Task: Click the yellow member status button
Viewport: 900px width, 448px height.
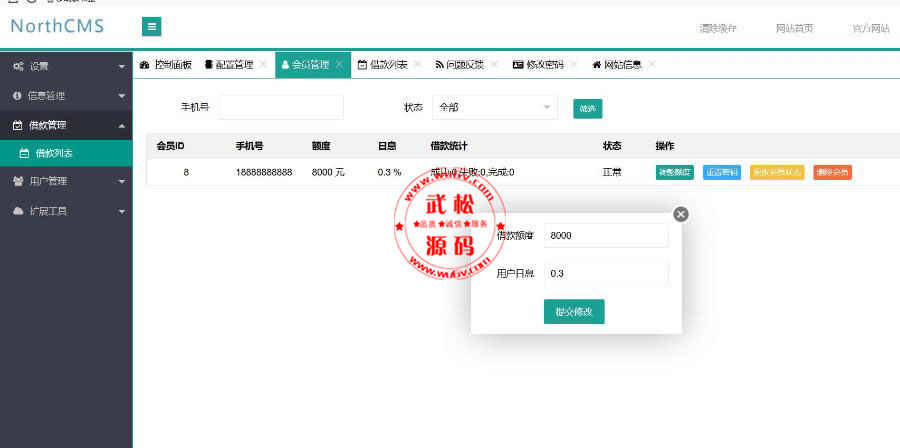Action: [x=777, y=172]
